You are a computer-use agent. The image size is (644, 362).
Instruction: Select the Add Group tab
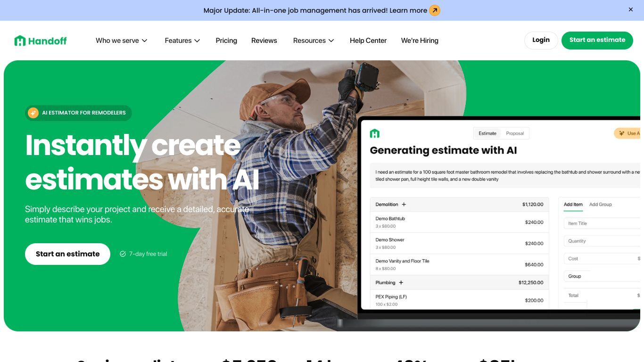pos(601,205)
